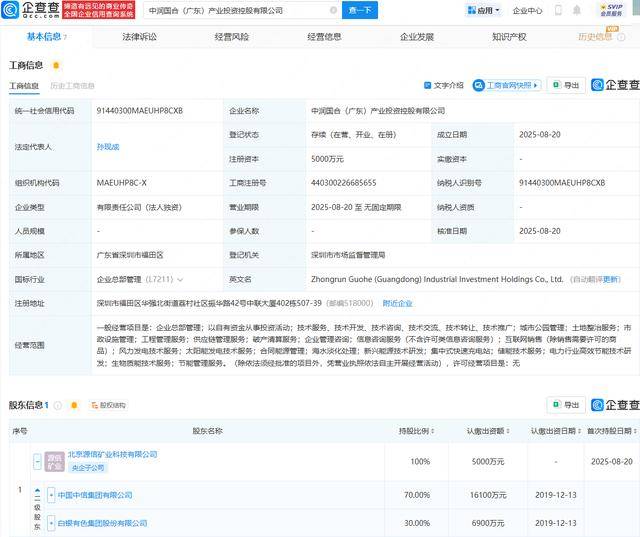This screenshot has width=640, height=537.
Task: Open 应用 apps dropdown menu
Action: [x=483, y=11]
